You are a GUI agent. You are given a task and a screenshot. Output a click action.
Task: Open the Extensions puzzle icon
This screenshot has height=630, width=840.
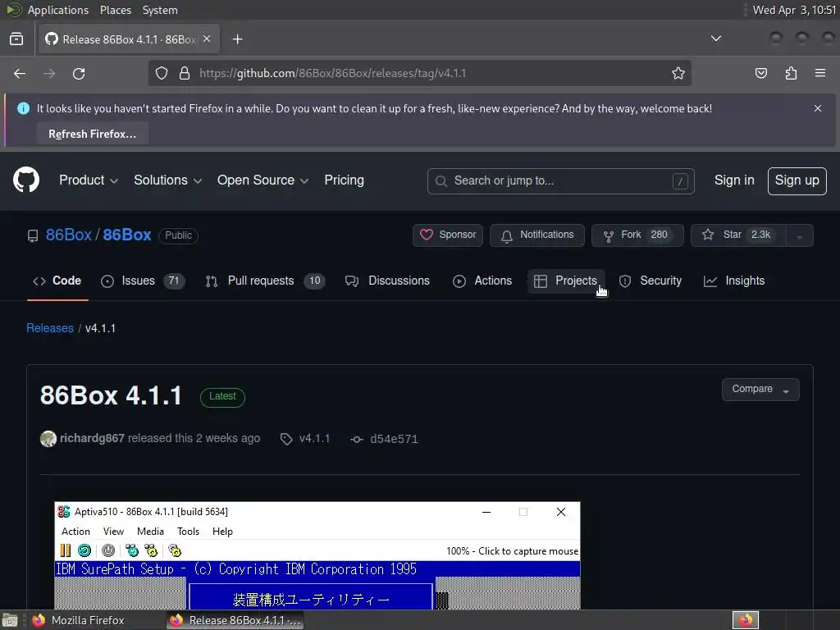(x=791, y=73)
